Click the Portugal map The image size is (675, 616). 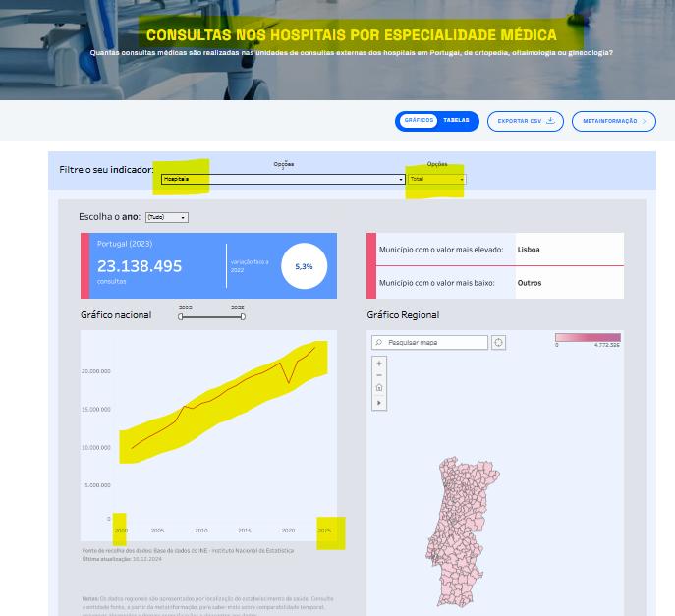[462, 532]
